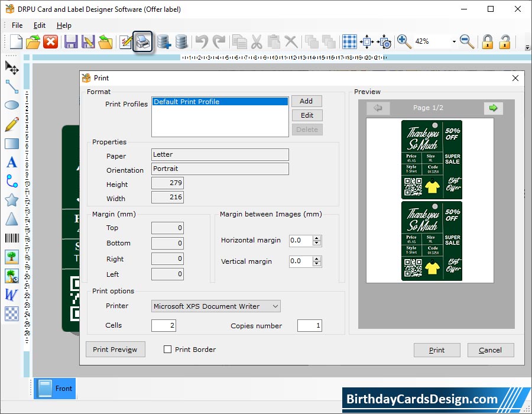Select the Star shape tool

12,200
